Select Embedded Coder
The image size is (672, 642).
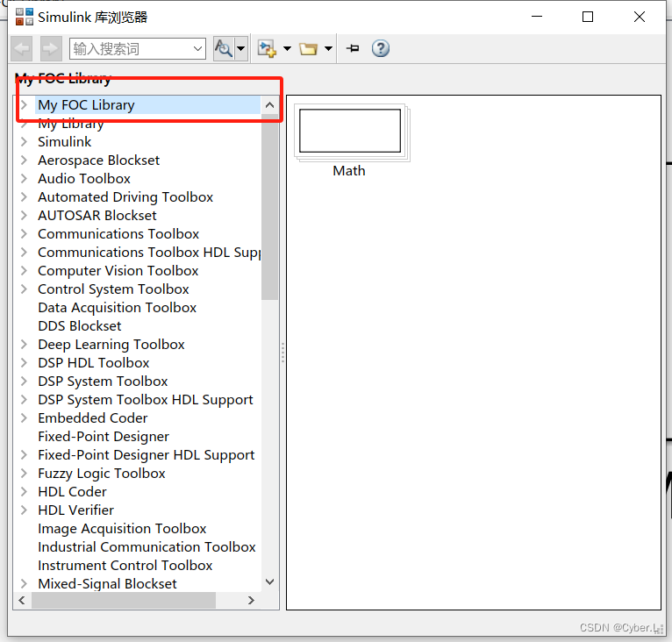(x=93, y=418)
